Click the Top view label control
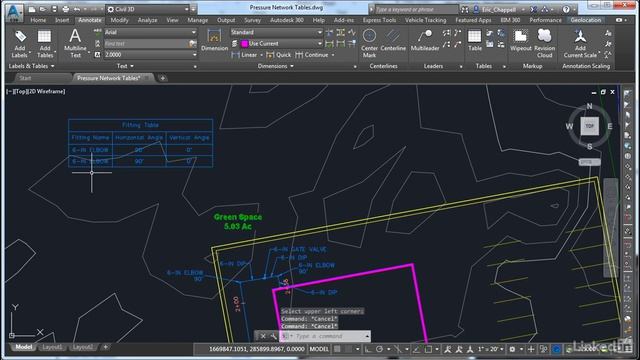 click(x=20, y=91)
